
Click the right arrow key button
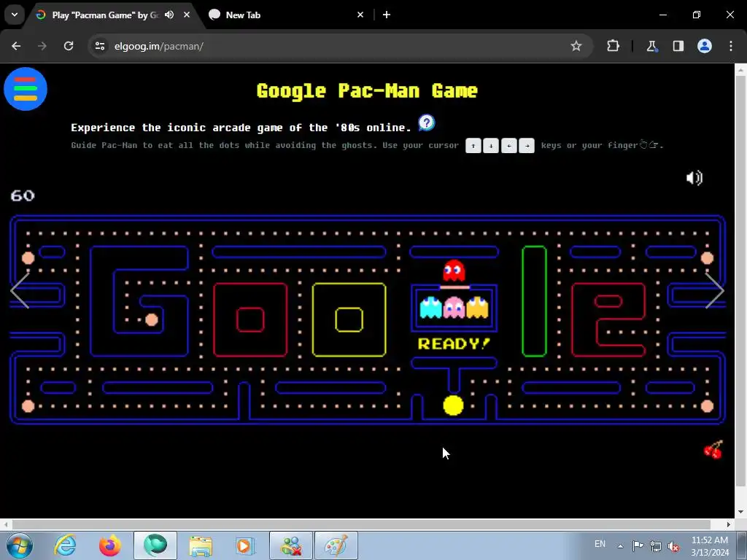[527, 146]
